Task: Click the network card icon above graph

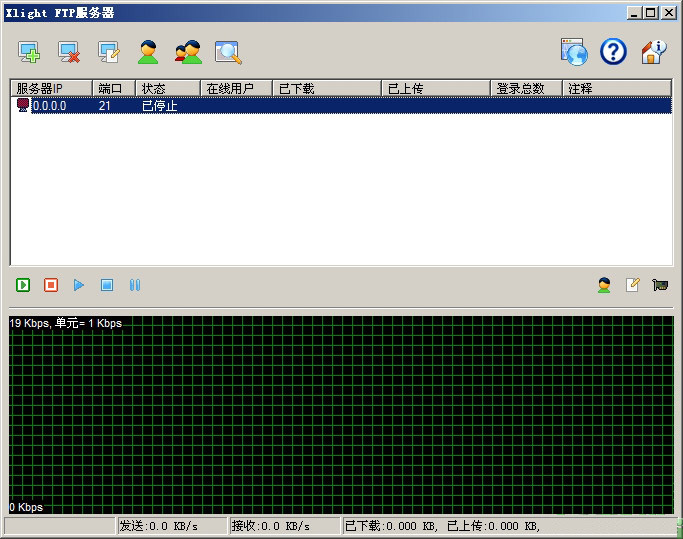Action: click(660, 285)
